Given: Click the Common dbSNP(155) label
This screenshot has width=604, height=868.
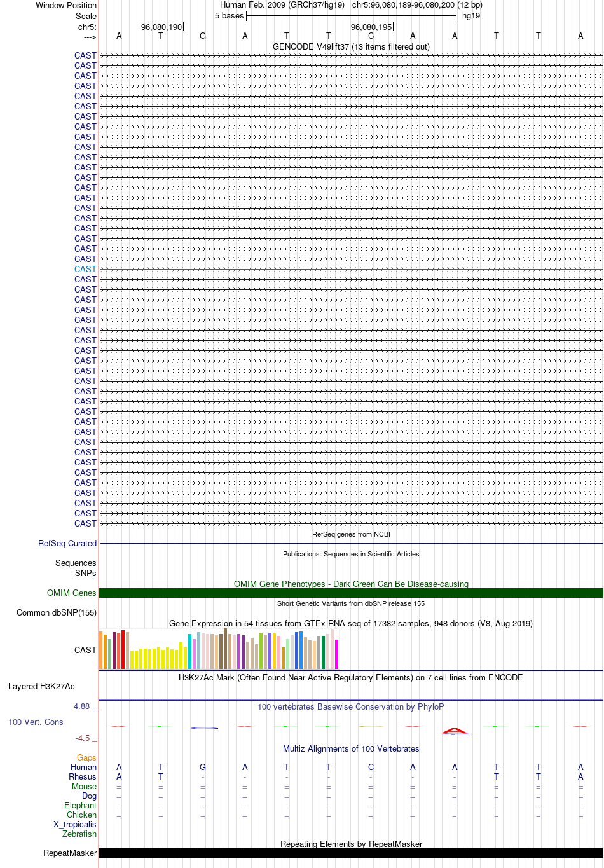Looking at the screenshot, I should pyautogui.click(x=57, y=612).
